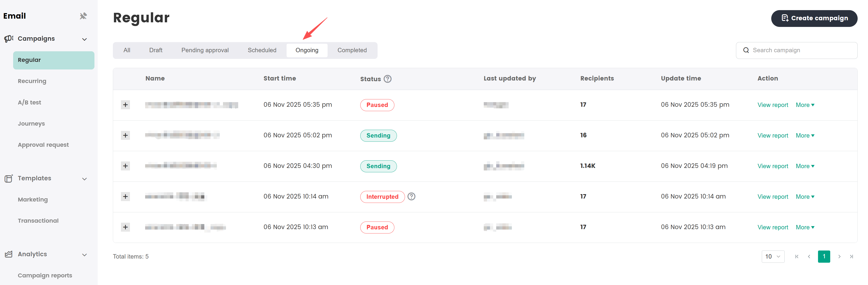Click the Search campaign input field
This screenshot has height=285, width=868.
tap(802, 50)
